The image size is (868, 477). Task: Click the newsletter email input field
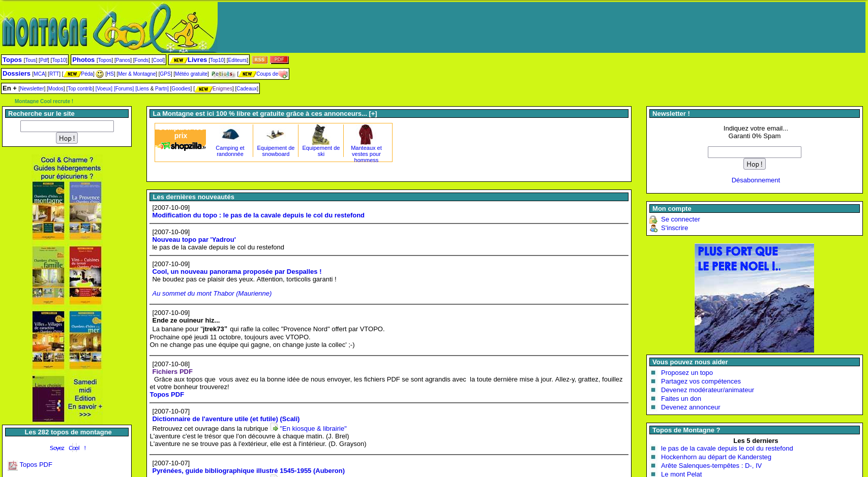tap(754, 152)
